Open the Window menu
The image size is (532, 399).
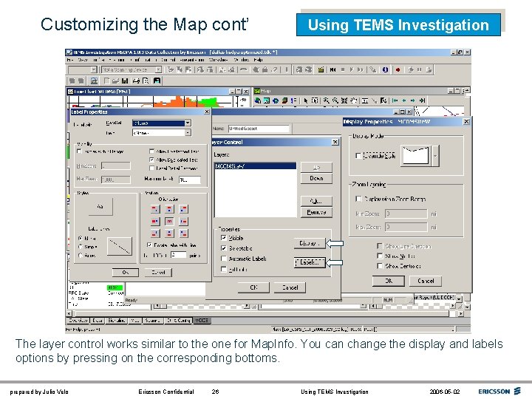pyautogui.click(x=242, y=60)
